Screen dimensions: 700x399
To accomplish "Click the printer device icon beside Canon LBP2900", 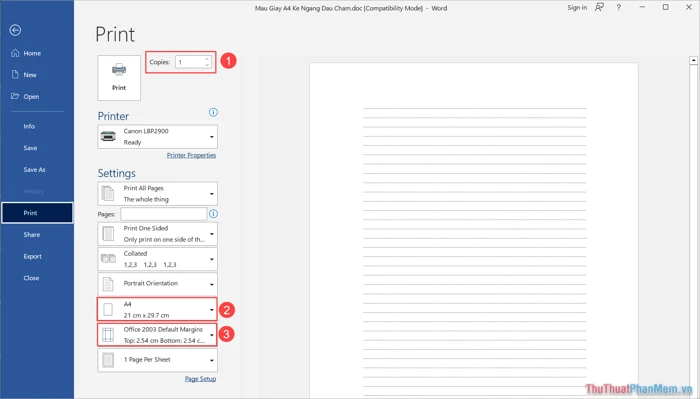I will (108, 136).
